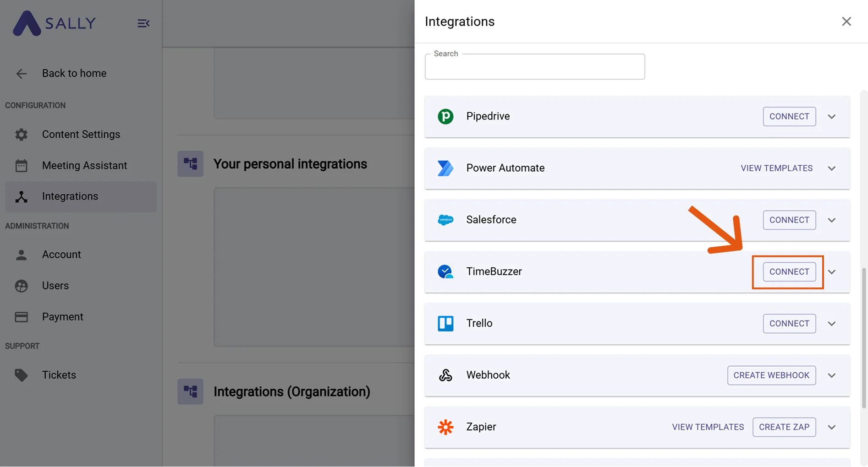The height and width of the screenshot is (467, 868).
Task: Click the Trello integration name
Action: pyautogui.click(x=479, y=323)
